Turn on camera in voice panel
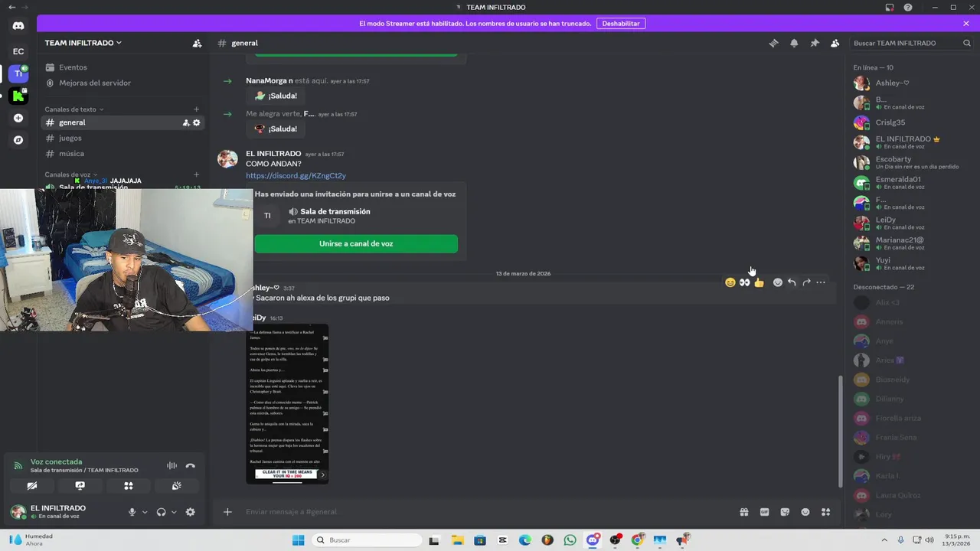This screenshot has height=551, width=980. (32, 486)
